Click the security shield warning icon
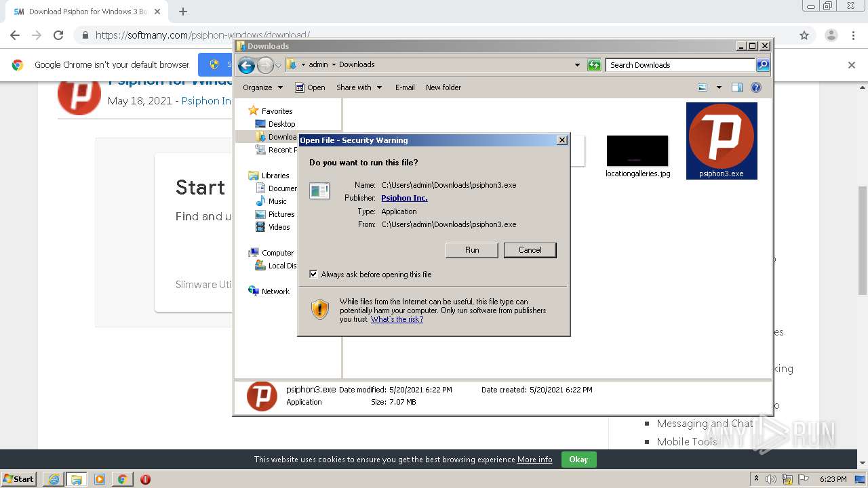 320,309
